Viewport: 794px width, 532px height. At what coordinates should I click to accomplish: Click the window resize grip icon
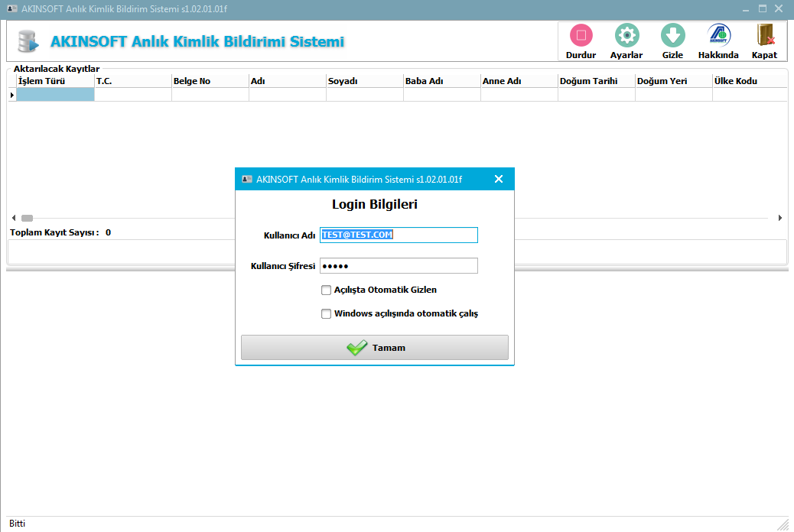click(x=783, y=524)
